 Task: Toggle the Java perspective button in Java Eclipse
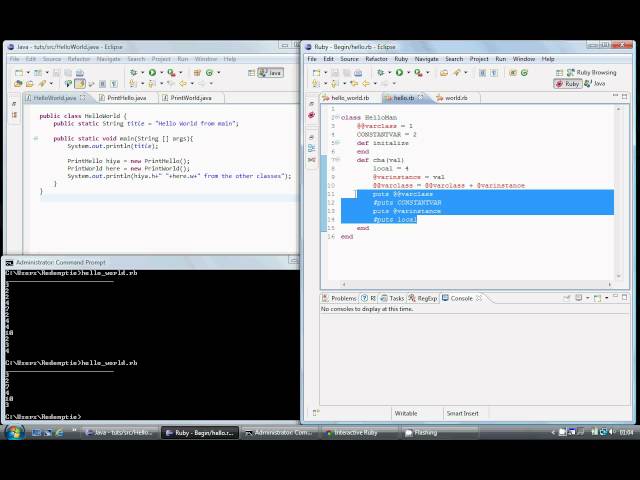coord(271,73)
